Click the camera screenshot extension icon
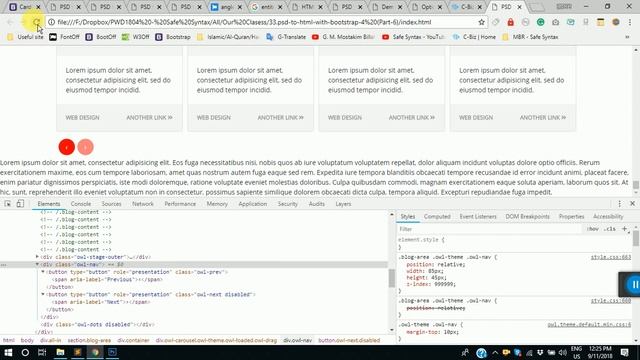Screen dimensions: 640x360 click(x=556, y=22)
